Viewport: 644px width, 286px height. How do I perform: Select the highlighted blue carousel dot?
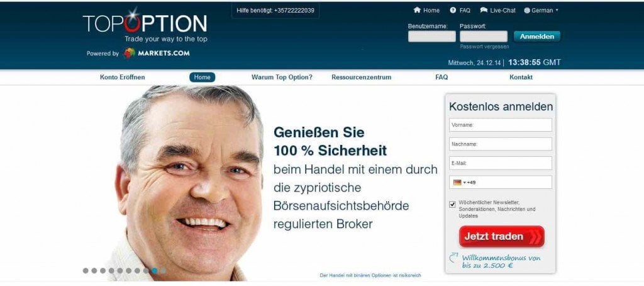[155, 271]
